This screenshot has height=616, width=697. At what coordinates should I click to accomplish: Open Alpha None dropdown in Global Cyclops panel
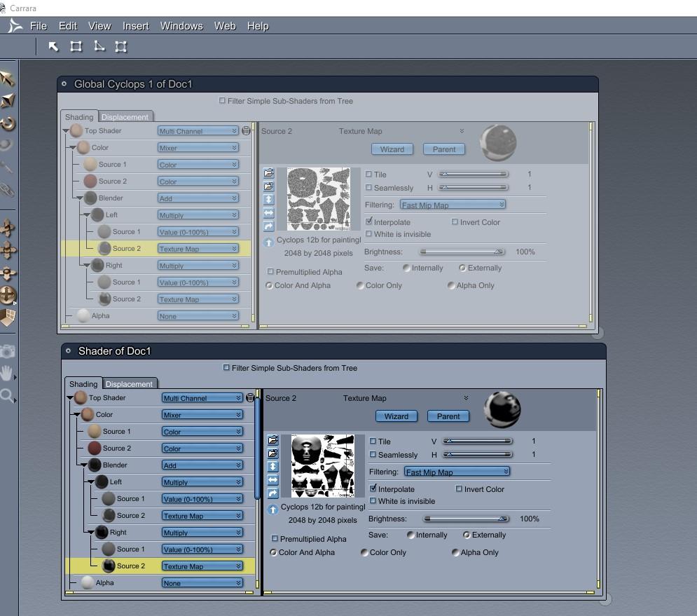click(198, 316)
